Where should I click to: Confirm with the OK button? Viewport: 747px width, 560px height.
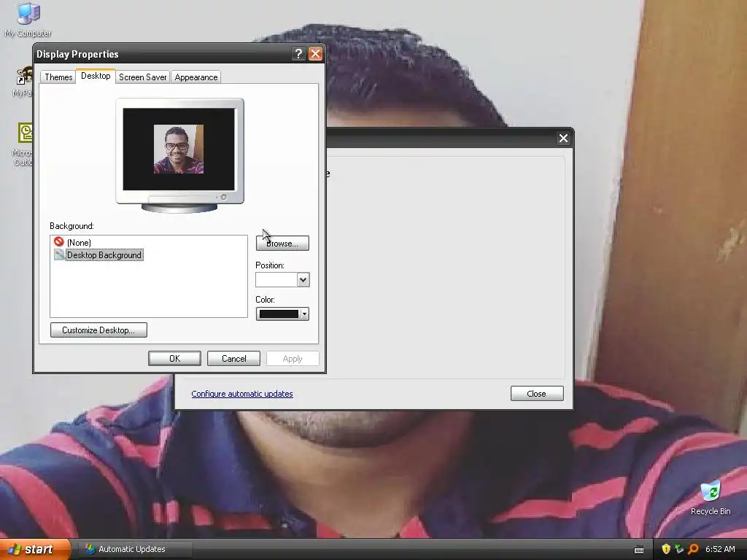[174, 359]
